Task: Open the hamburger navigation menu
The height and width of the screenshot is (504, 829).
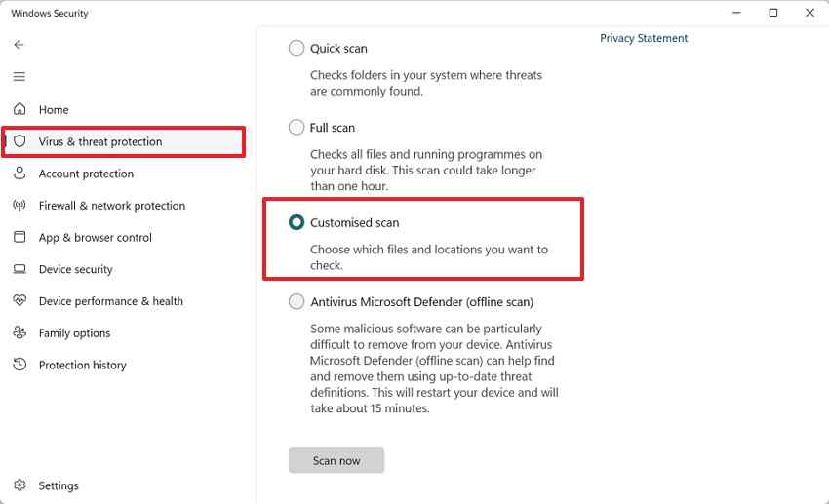Action: point(20,77)
